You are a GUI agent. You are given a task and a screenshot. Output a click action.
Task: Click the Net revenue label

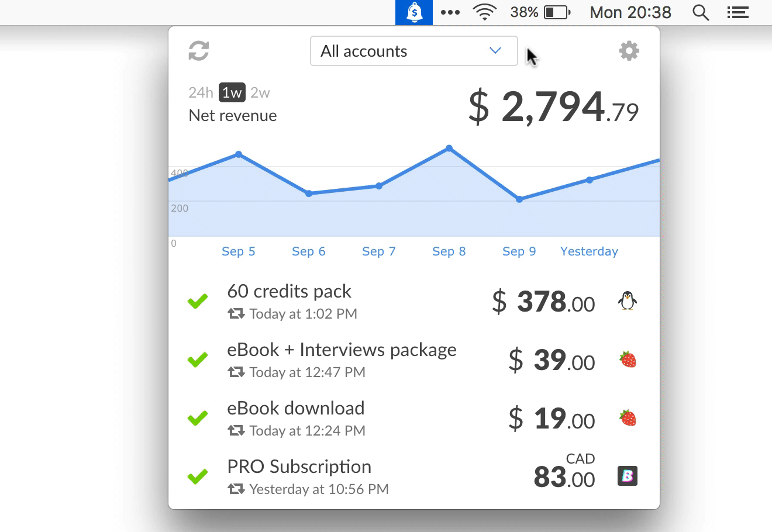pyautogui.click(x=233, y=115)
